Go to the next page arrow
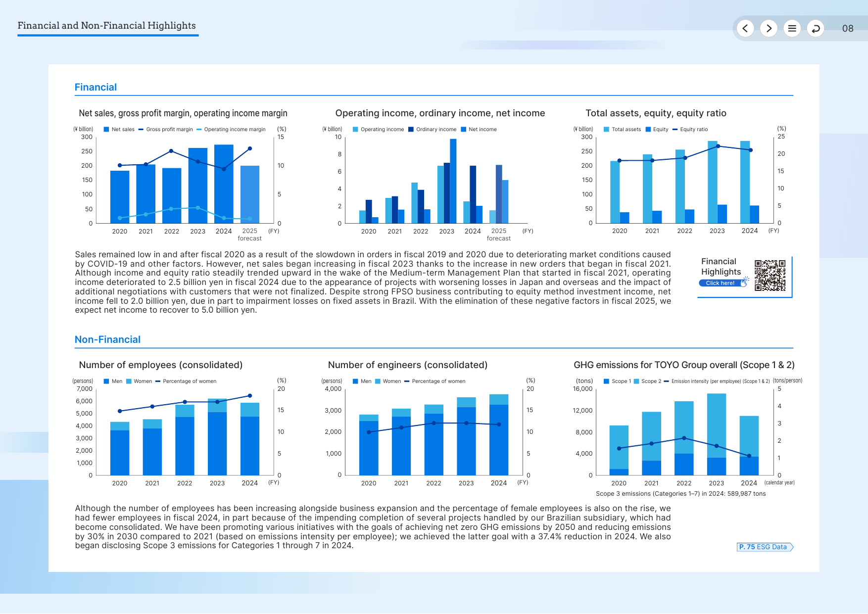The height and width of the screenshot is (614, 868). click(x=769, y=28)
